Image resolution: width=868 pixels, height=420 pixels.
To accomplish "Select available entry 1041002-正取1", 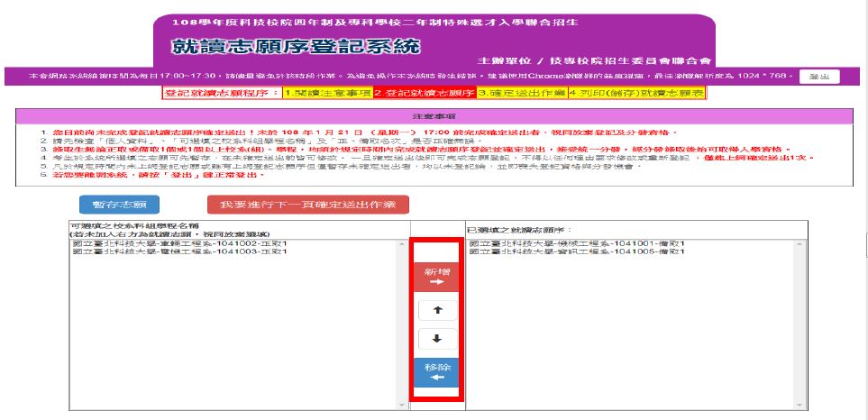I will tap(179, 243).
